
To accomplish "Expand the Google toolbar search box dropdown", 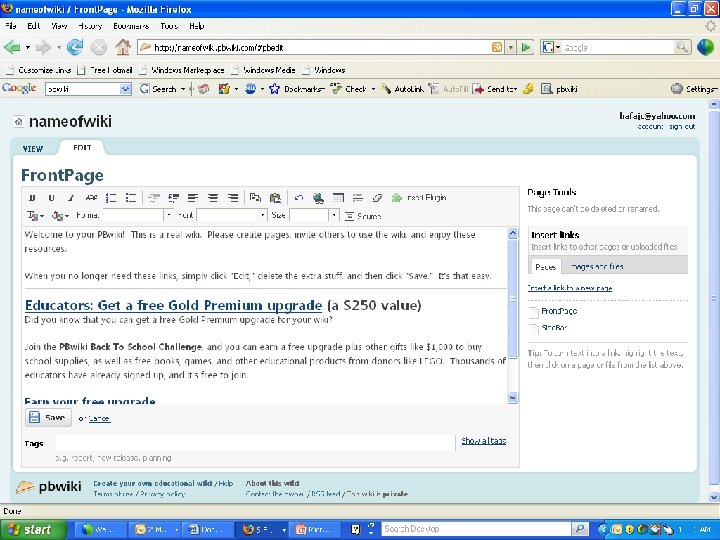I will tap(125, 89).
